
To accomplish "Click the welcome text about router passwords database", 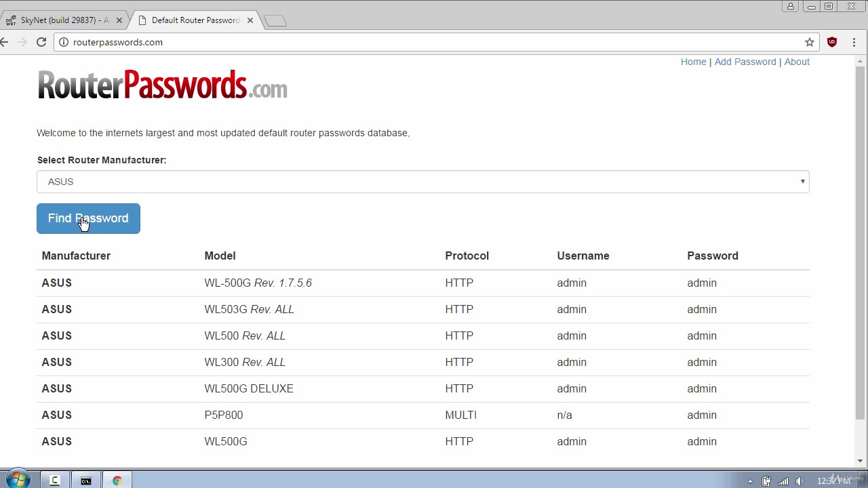I will click(223, 133).
